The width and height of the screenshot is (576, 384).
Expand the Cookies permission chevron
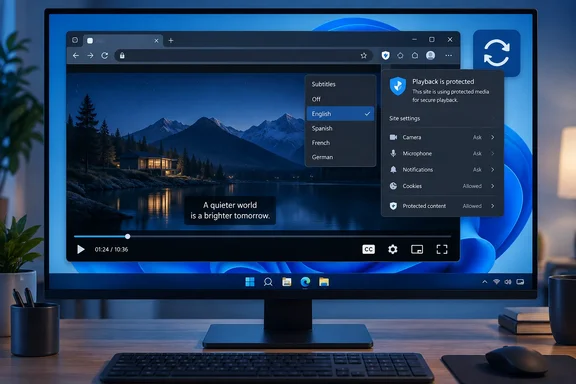point(493,186)
